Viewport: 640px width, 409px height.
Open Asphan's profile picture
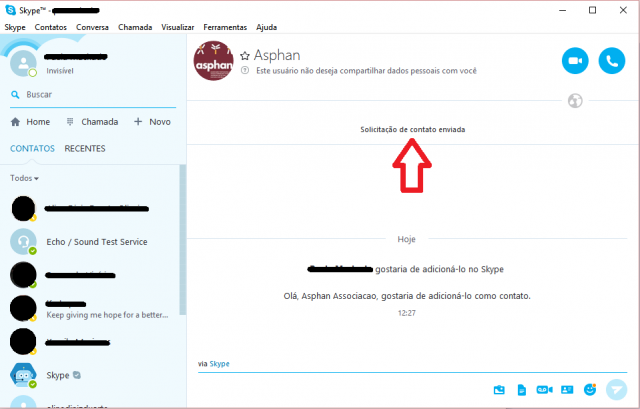(x=213, y=60)
